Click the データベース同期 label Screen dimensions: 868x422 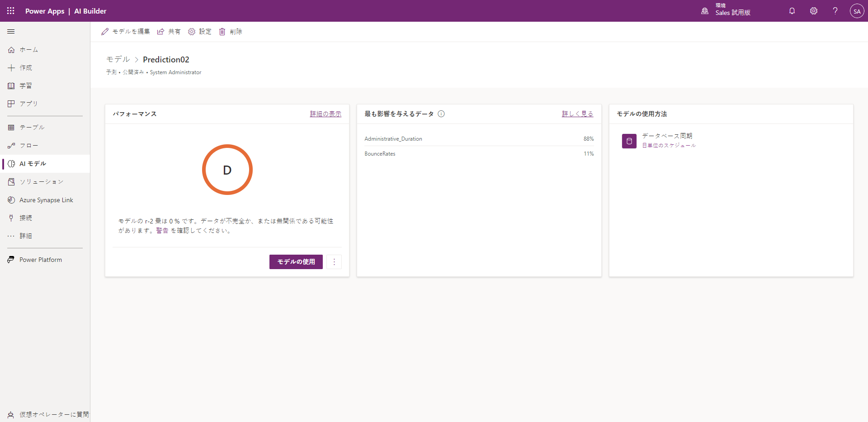(x=667, y=136)
